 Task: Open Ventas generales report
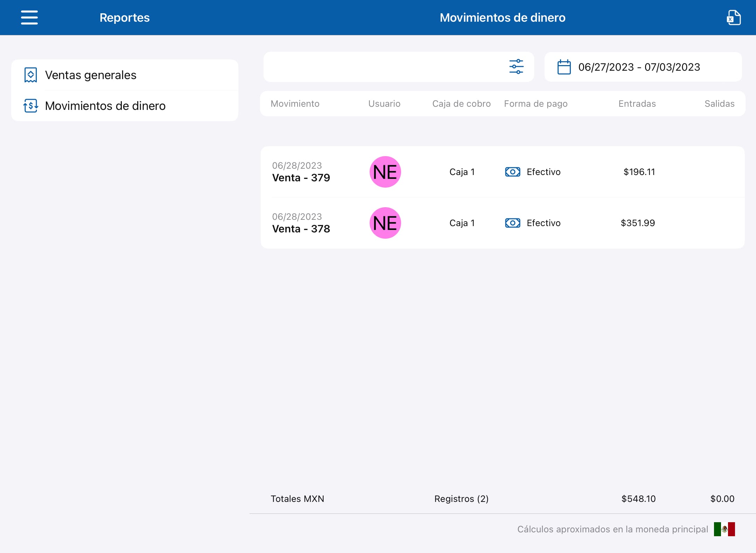125,75
